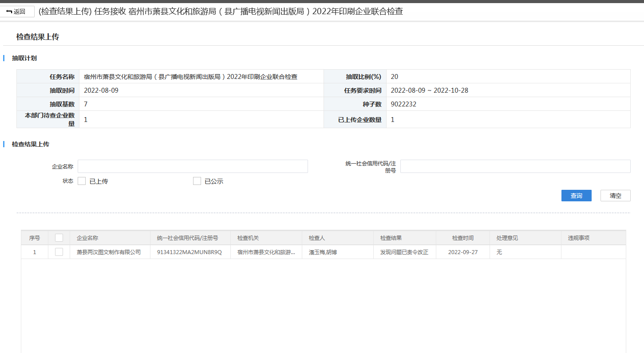This screenshot has height=353, width=644.
Task: Select the checkbox for row 1
Action: click(x=59, y=252)
